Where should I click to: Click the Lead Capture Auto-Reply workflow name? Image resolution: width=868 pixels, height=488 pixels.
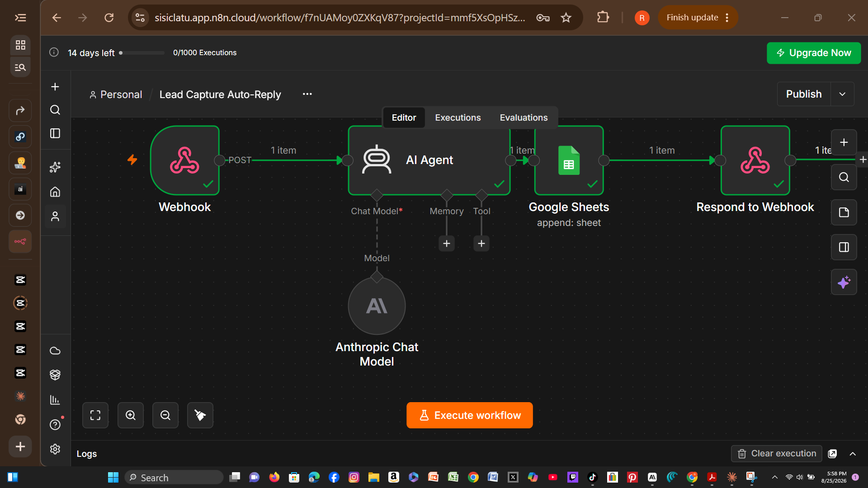coord(220,94)
